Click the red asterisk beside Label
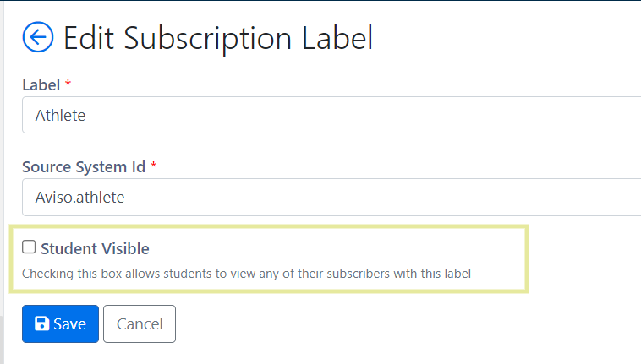The width and height of the screenshot is (641, 364). pyautogui.click(x=68, y=84)
